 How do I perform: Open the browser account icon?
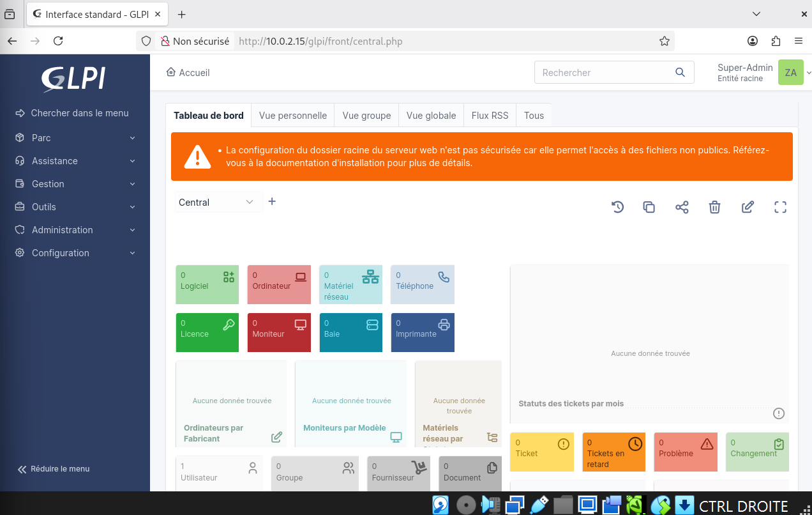point(753,41)
